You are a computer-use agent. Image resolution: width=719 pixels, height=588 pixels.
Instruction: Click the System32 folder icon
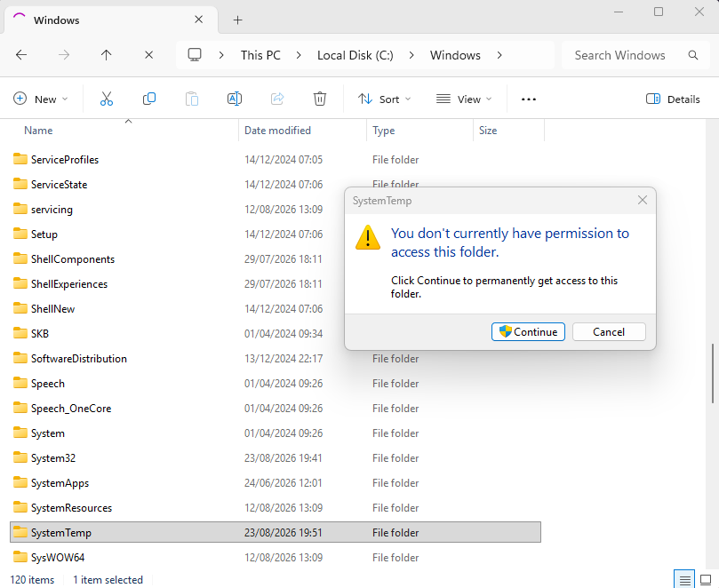pyautogui.click(x=20, y=457)
